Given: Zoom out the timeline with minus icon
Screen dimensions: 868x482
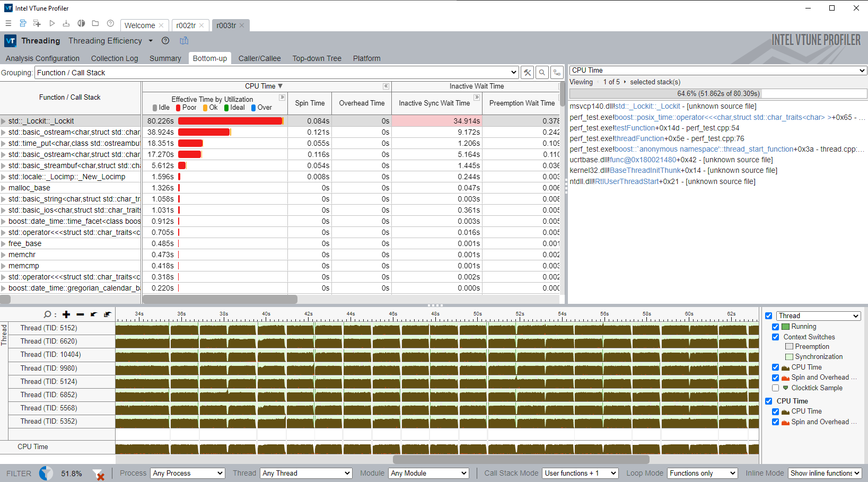Looking at the screenshot, I should click(80, 314).
